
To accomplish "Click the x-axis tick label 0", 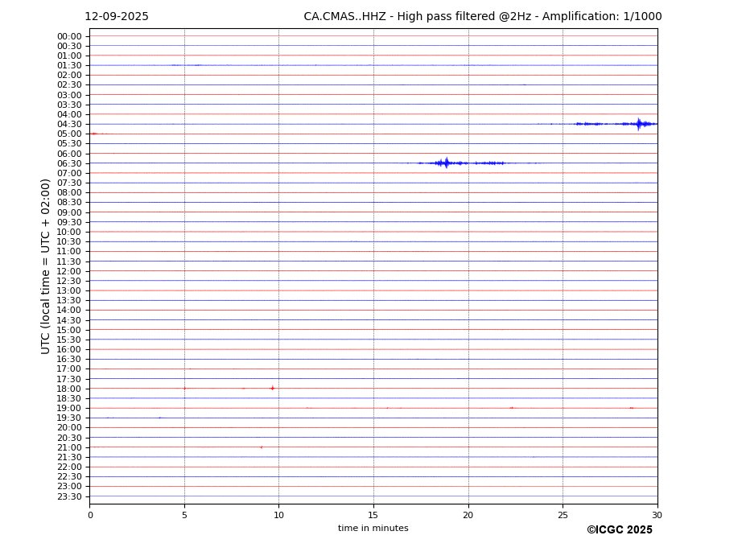I will (90, 515).
